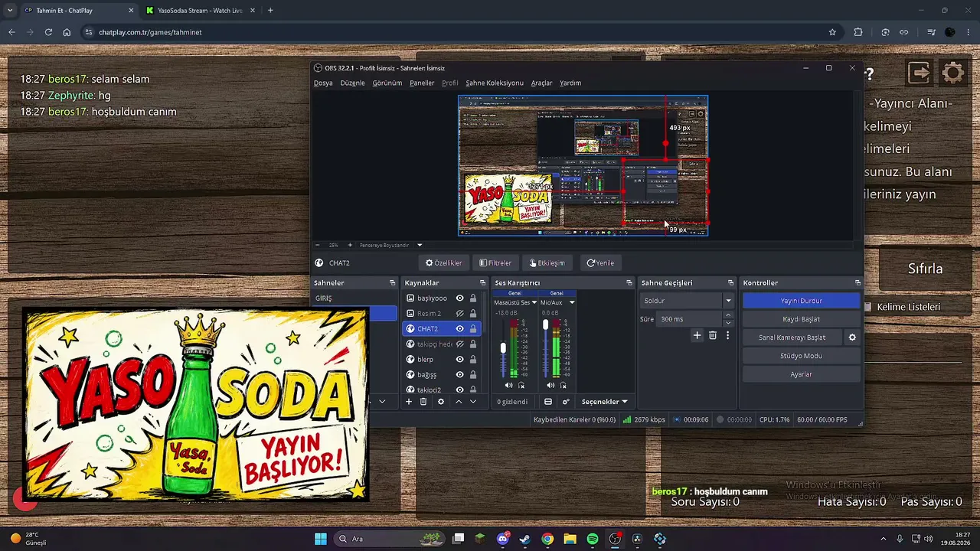Open the Yardım menu

pyautogui.click(x=570, y=83)
